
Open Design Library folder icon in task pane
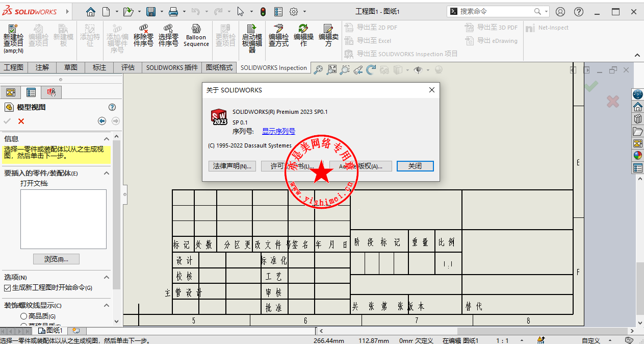coord(637,131)
